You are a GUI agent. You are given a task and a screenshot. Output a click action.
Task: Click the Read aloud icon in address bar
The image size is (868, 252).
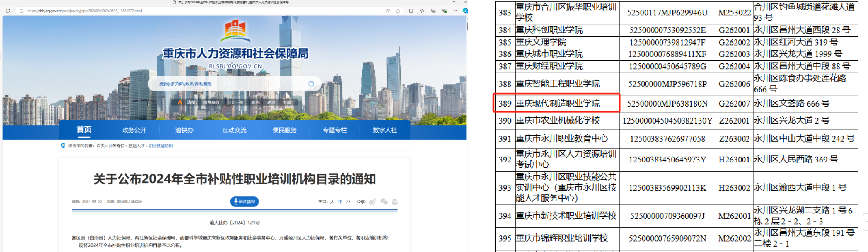pos(388,11)
